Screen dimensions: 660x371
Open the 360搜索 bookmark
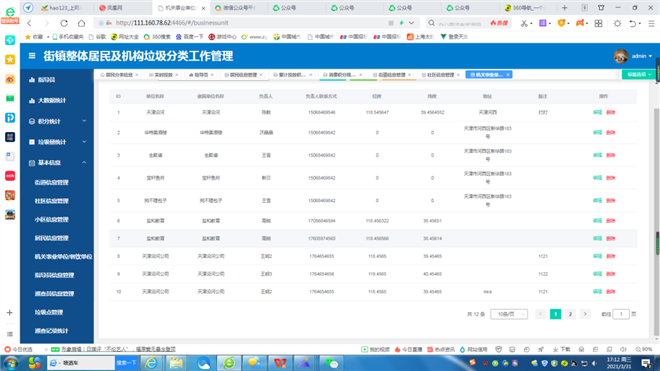157,37
